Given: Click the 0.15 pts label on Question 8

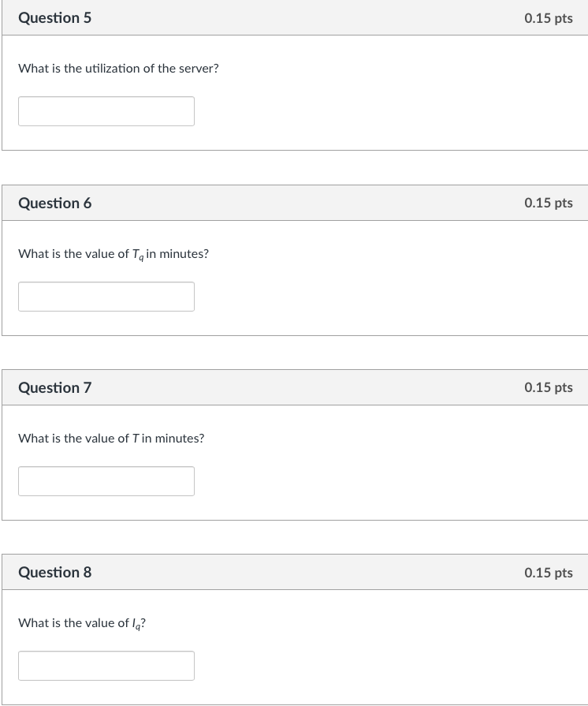Looking at the screenshot, I should 548,572.
